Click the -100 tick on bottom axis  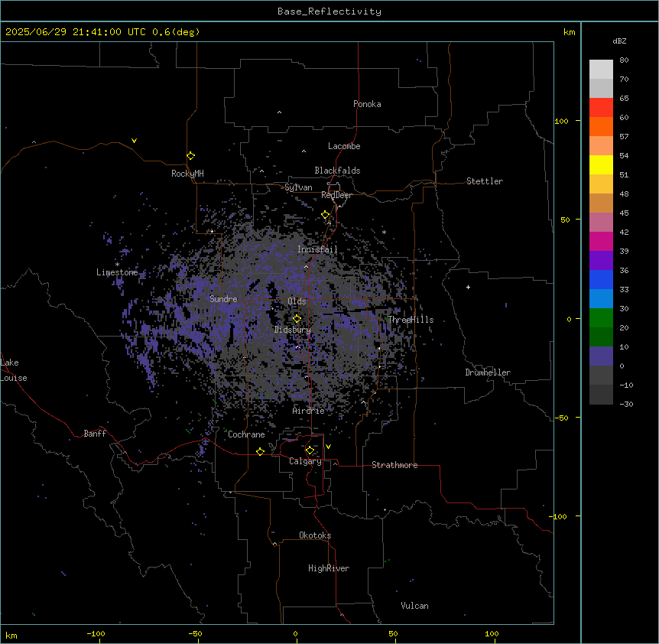click(x=96, y=633)
